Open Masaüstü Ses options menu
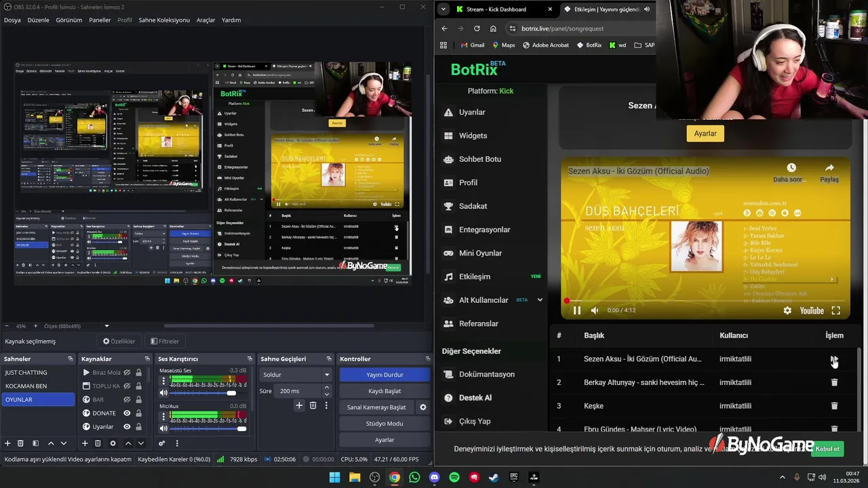Viewport: 868px width, 488px height. [163, 381]
